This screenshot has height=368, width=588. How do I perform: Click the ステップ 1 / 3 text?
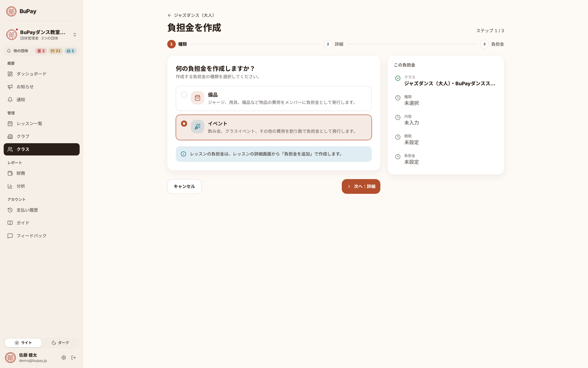click(x=490, y=31)
